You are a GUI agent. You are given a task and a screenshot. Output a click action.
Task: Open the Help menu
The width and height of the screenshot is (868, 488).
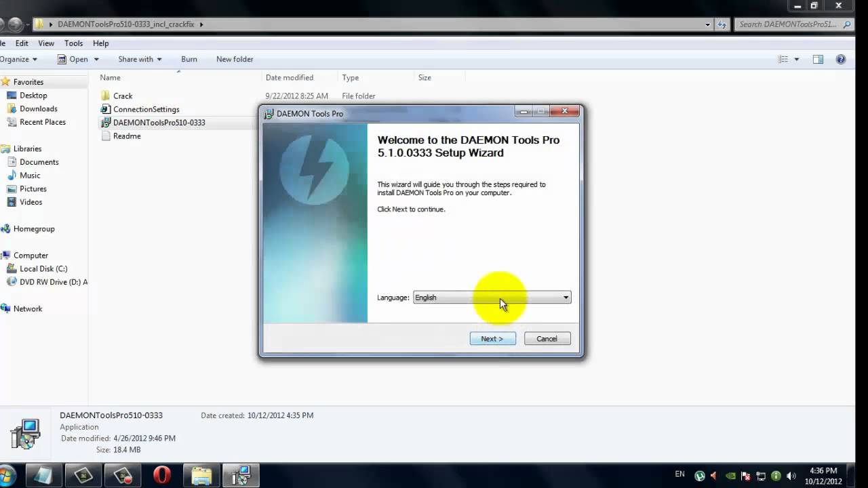click(x=100, y=43)
